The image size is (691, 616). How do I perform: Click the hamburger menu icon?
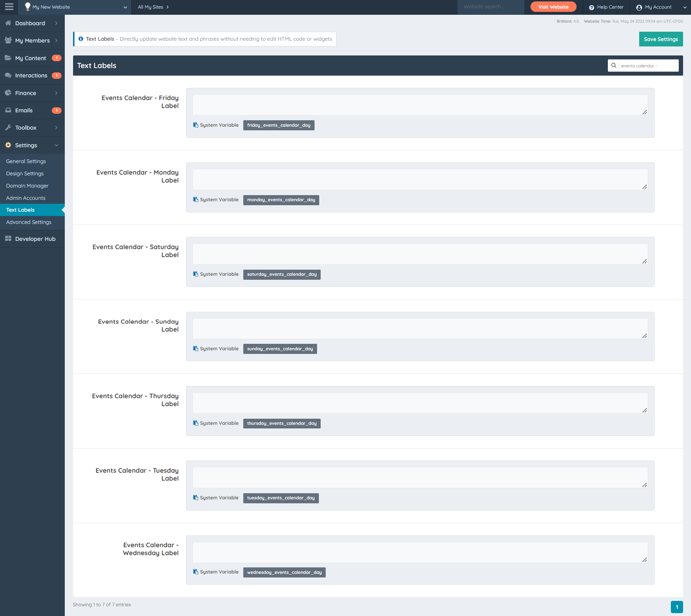click(x=9, y=7)
